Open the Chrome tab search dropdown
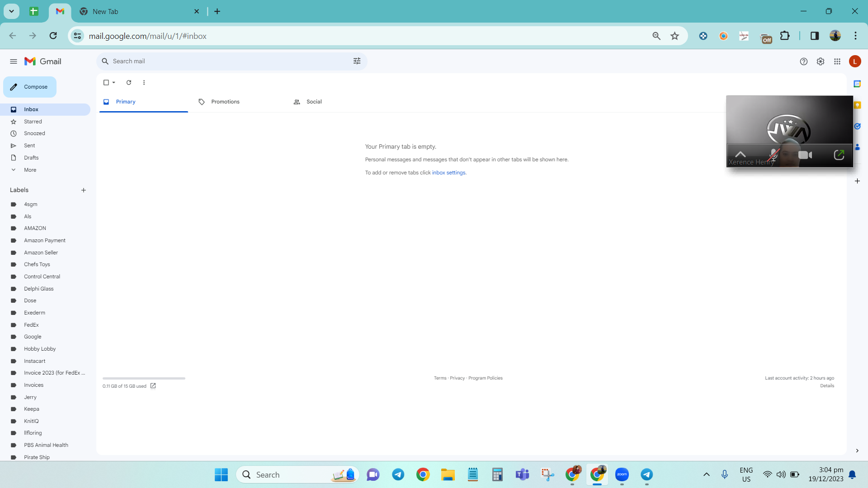 pos(12,11)
